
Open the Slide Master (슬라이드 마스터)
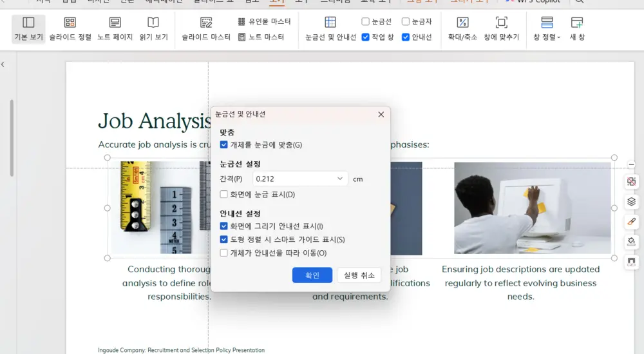coord(206,29)
